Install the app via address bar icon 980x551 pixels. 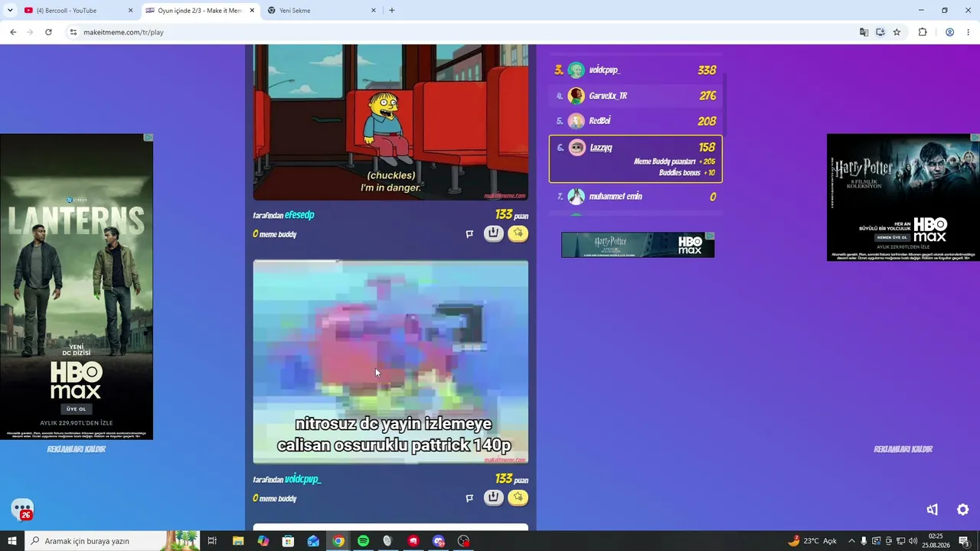click(x=880, y=32)
